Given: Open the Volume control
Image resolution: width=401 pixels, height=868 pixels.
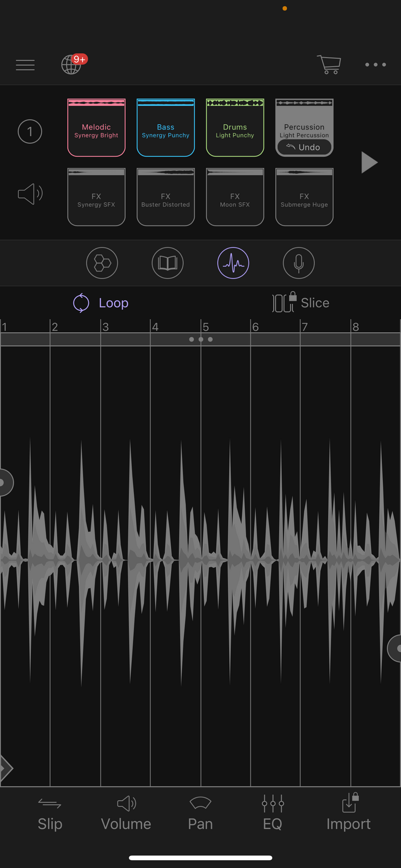Looking at the screenshot, I should click(x=126, y=814).
